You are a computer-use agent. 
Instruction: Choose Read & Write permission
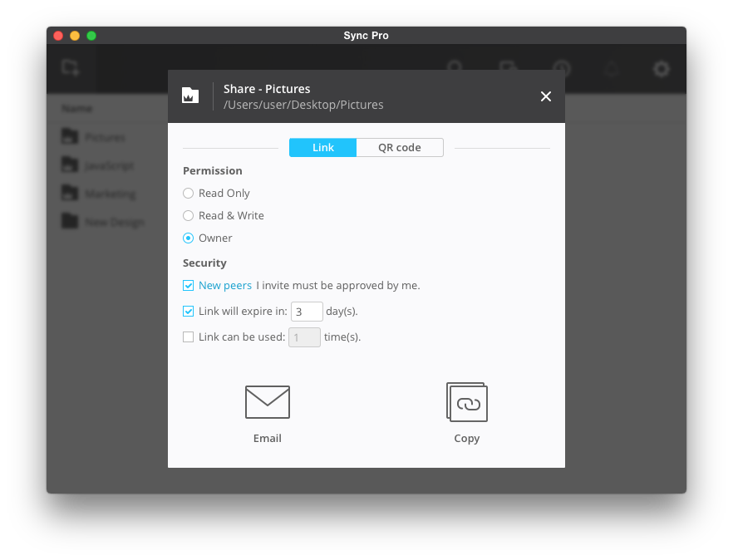pos(188,215)
